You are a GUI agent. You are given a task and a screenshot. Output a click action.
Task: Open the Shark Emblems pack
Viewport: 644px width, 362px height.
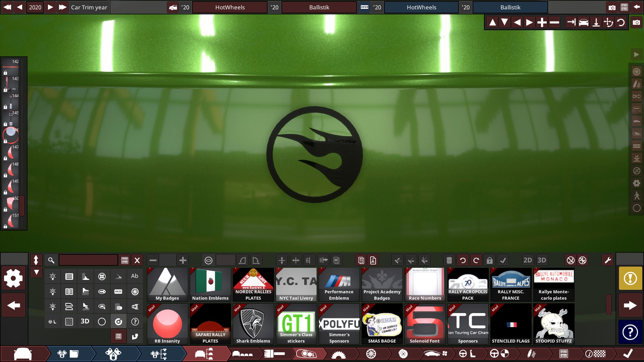253,324
